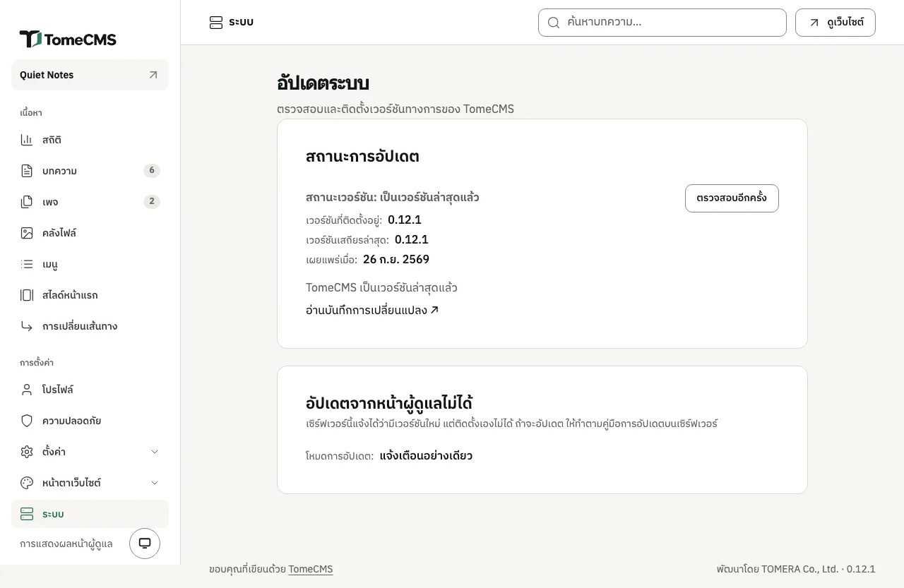Image resolution: width=904 pixels, height=588 pixels.
Task: Open สไลด์หน้าแรก settings
Action: tap(90, 295)
